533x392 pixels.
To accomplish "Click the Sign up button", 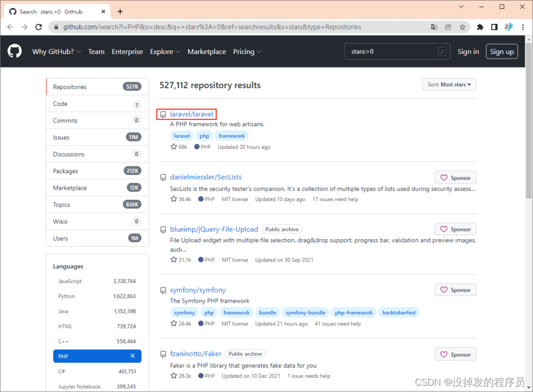I will [501, 51].
